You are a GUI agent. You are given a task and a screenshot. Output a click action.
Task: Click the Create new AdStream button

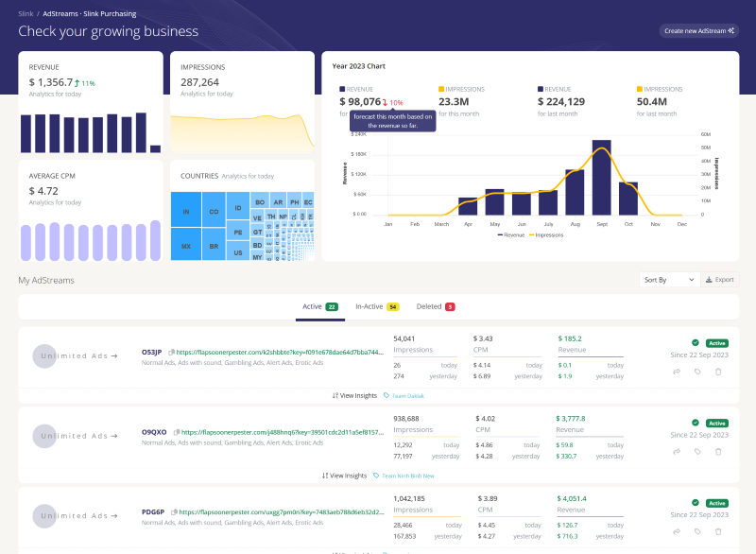tap(692, 30)
